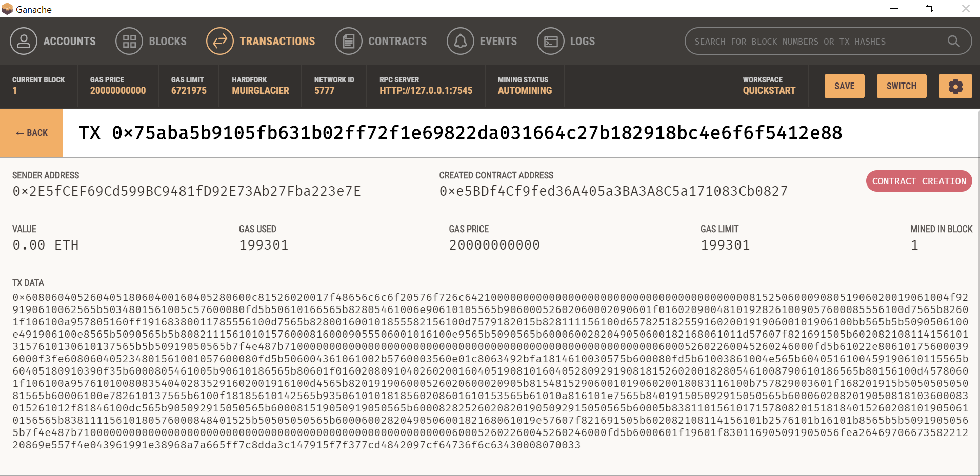Open the Logs terminal icon
Image resolution: width=980 pixels, height=476 pixels.
click(551, 41)
